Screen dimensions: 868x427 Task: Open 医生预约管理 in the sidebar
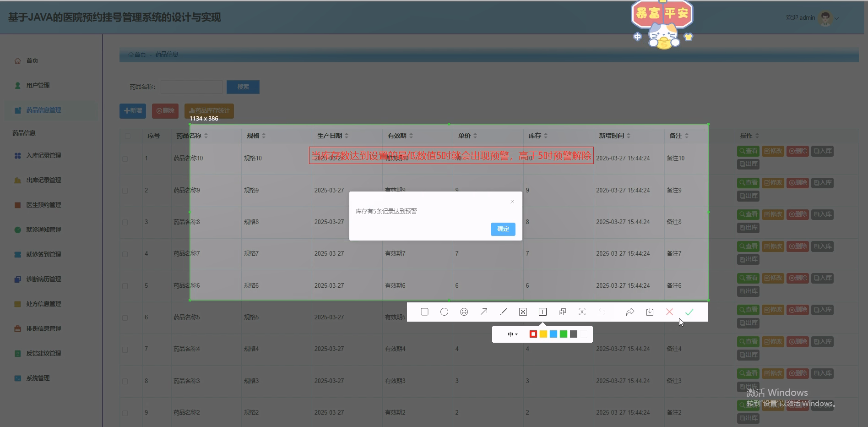[43, 205]
